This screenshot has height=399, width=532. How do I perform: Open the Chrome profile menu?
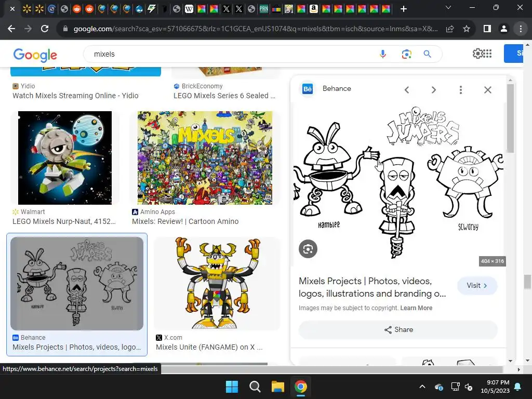click(504, 29)
